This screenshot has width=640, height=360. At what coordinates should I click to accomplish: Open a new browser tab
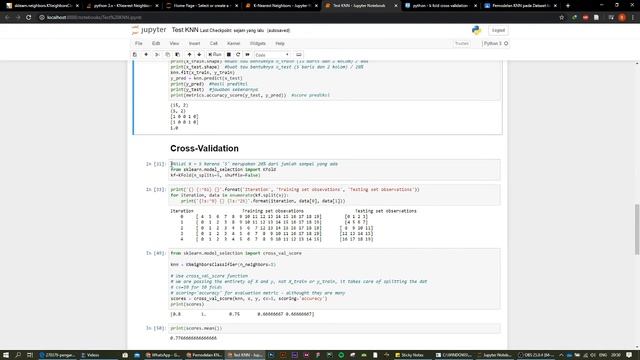click(x=568, y=6)
